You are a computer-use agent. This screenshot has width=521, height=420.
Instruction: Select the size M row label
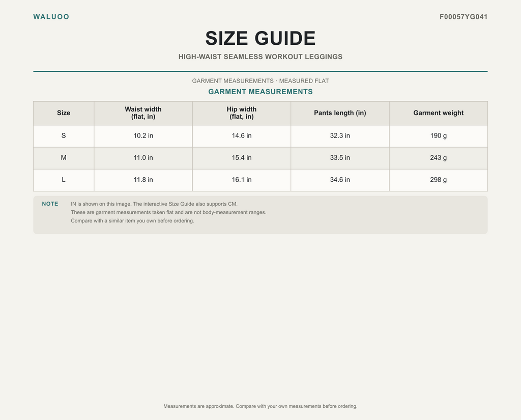point(64,158)
